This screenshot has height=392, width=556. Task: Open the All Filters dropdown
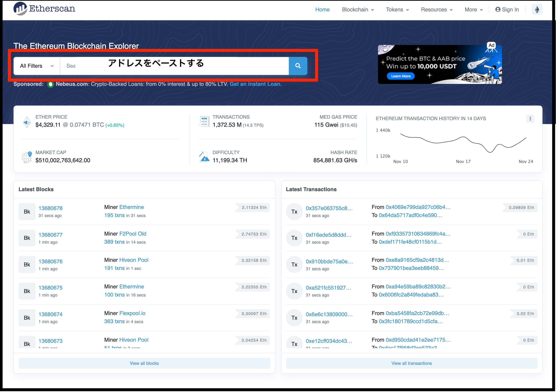tap(37, 66)
